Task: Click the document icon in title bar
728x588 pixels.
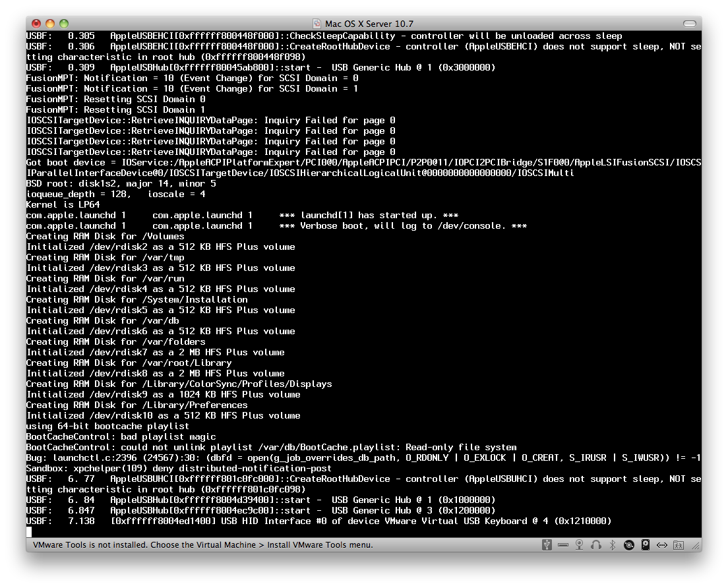Action: [317, 23]
